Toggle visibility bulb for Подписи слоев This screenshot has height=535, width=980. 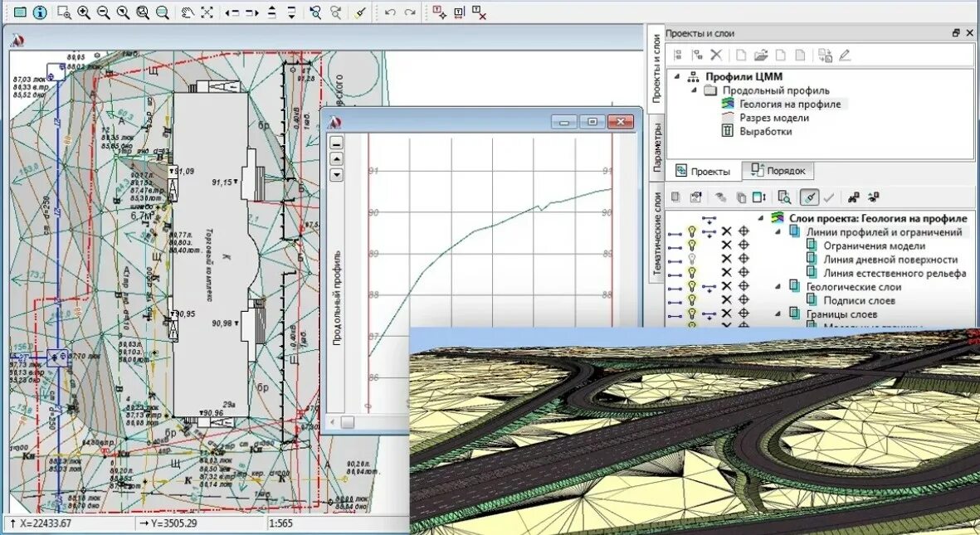click(692, 300)
